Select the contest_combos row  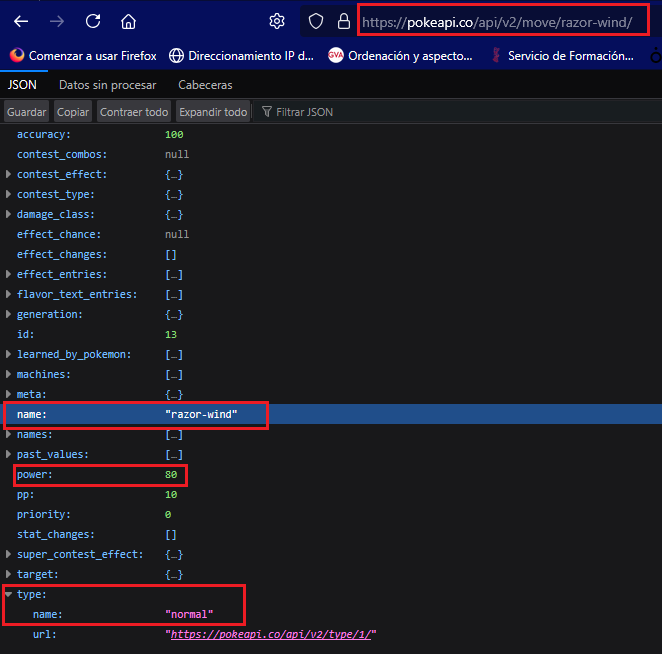coord(331,154)
